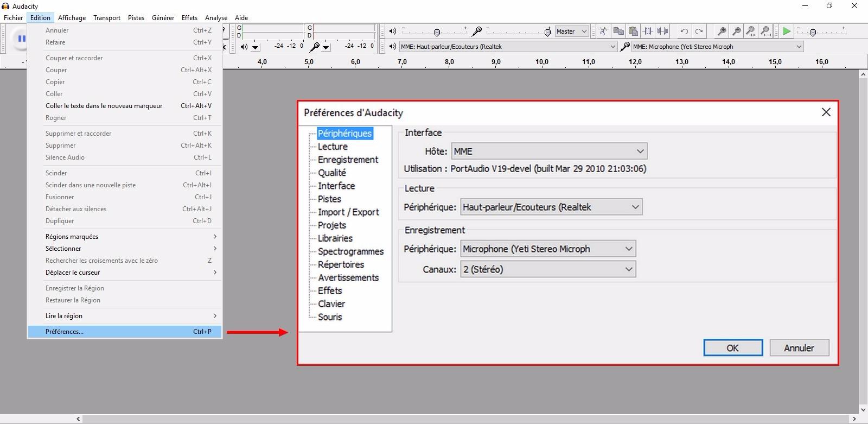Click the vertical scrollbar down arrow
Screen dimensions: 868x424
point(863,410)
